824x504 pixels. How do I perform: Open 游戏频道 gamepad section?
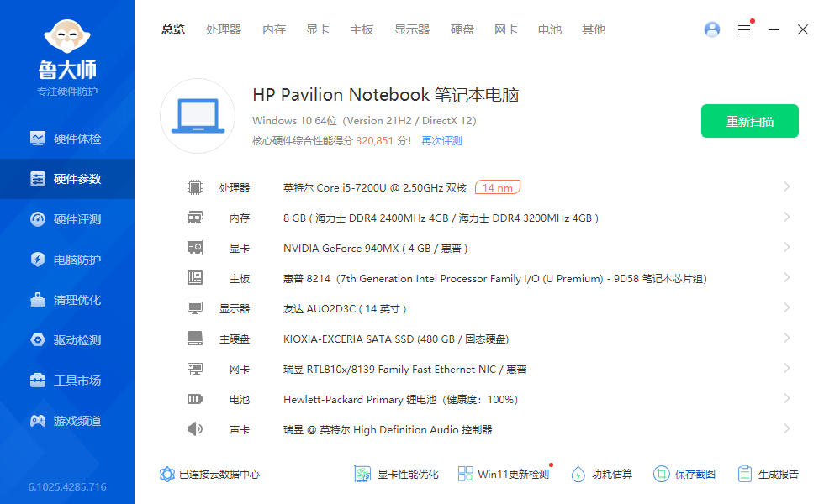click(67, 421)
